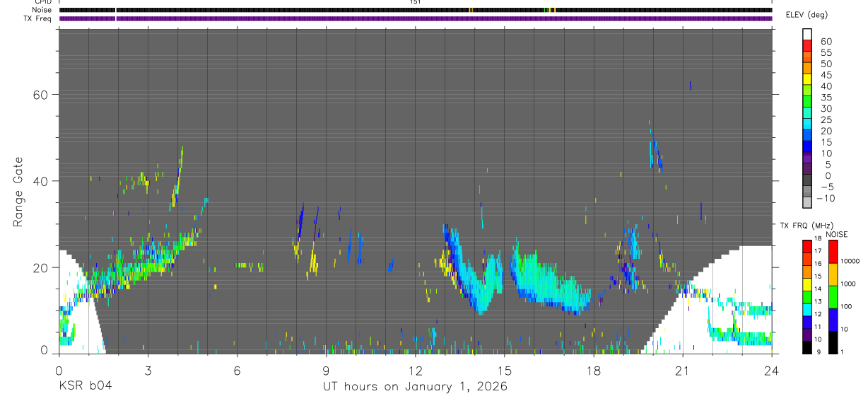Image resolution: width=868 pixels, height=401 pixels.
Task: Click the 21 hour tick label
Action: point(682,371)
